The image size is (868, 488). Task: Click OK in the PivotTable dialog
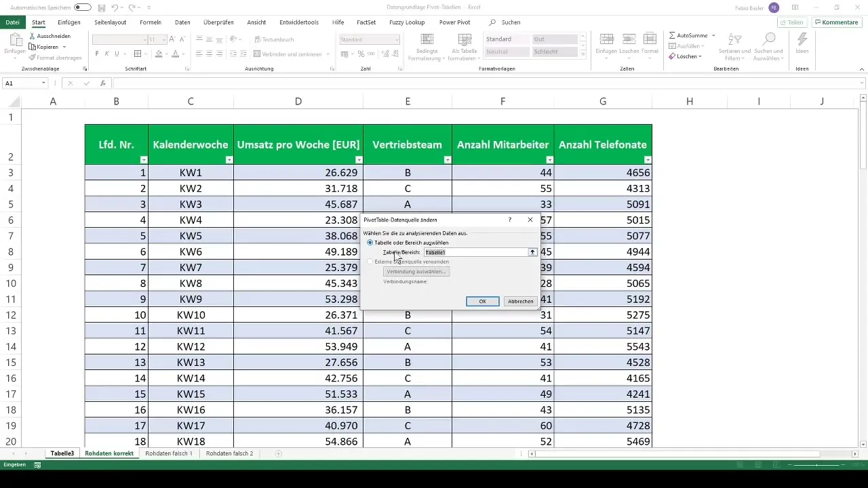tap(483, 302)
